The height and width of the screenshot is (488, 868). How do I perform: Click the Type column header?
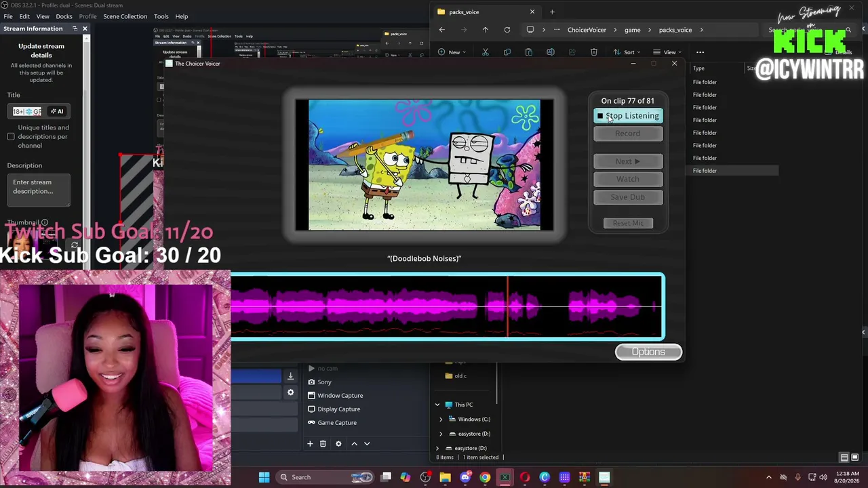698,68
